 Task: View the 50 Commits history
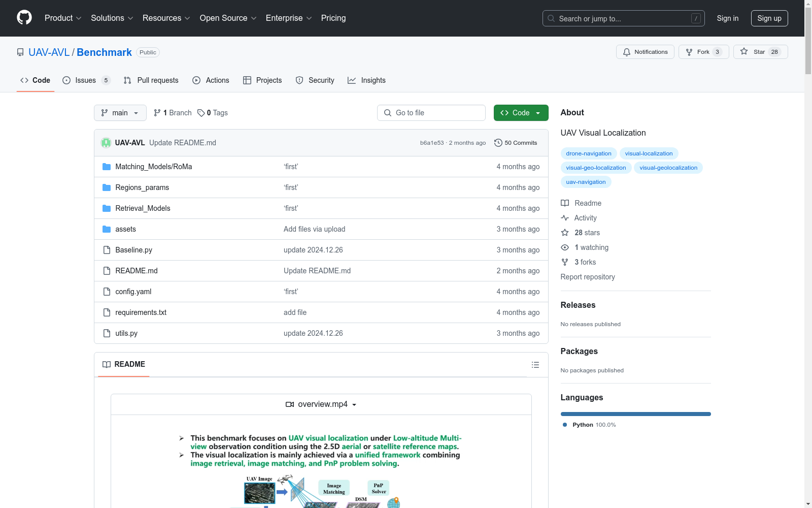pyautogui.click(x=516, y=143)
